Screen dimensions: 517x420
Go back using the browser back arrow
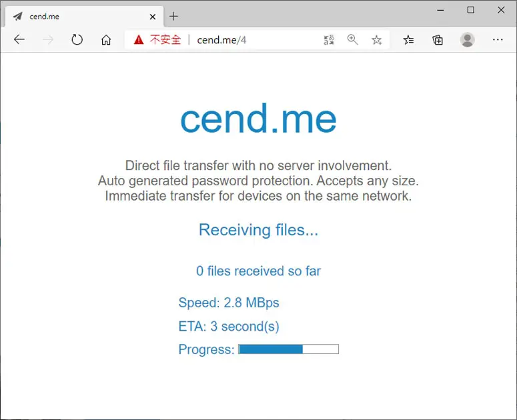19,40
